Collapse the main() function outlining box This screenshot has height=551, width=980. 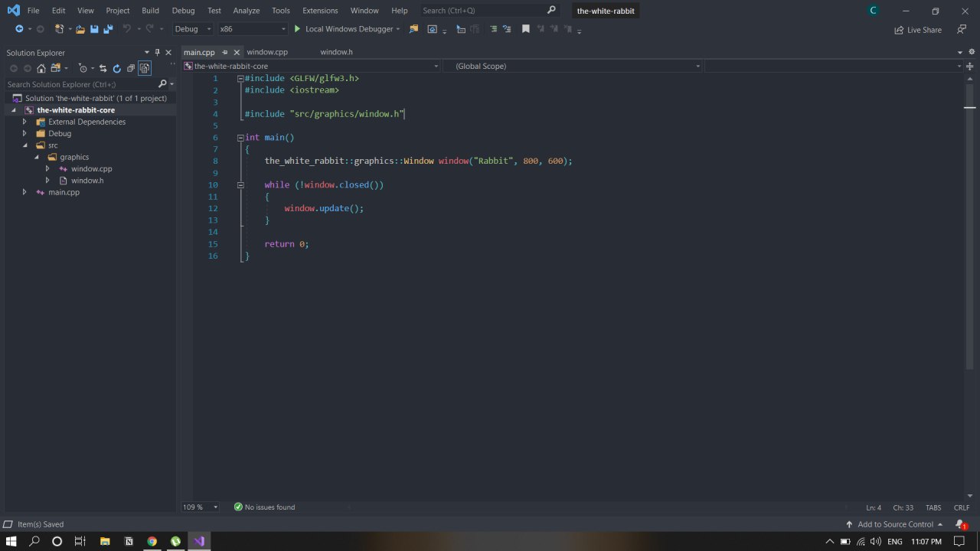tap(240, 138)
